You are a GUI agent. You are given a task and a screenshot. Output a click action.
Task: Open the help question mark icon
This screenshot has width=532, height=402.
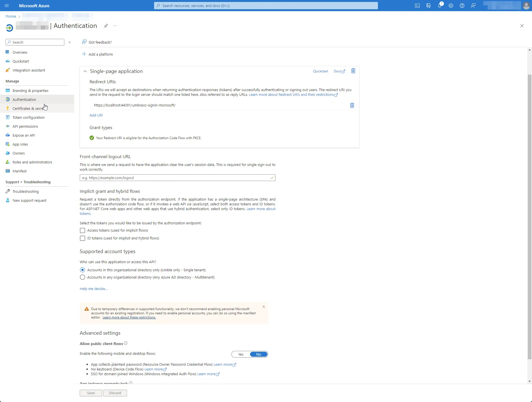[462, 6]
